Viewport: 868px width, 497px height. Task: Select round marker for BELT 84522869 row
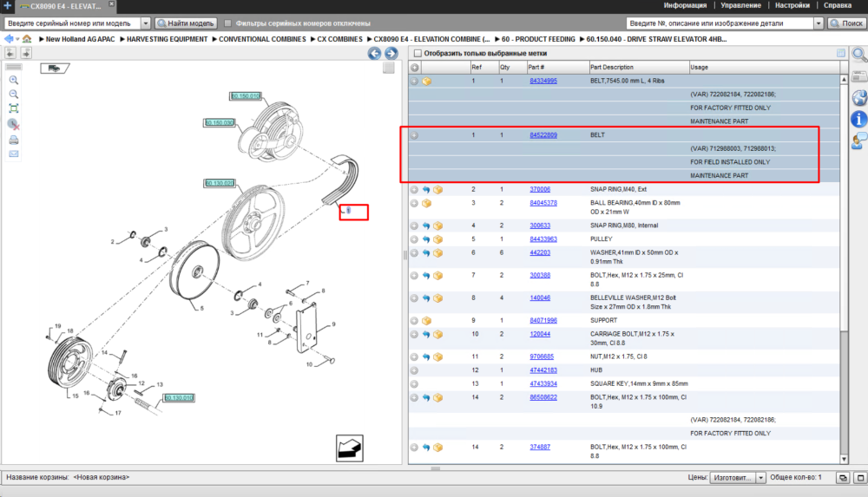click(414, 135)
